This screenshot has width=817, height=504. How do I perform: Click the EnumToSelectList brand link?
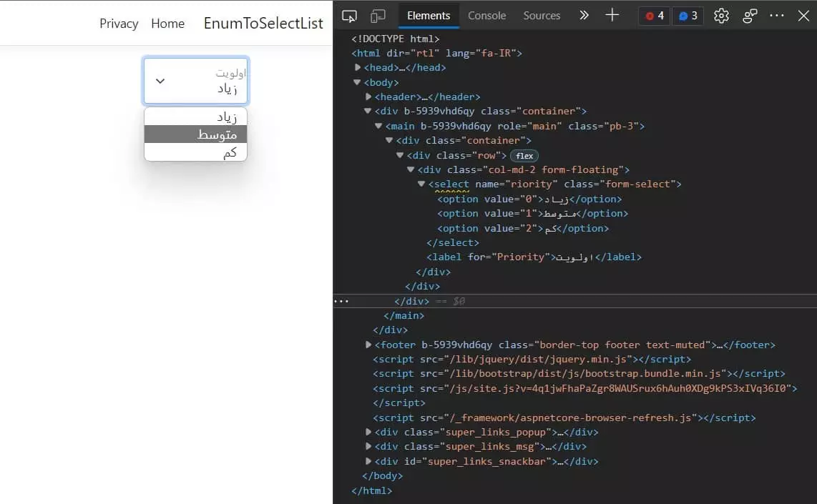point(263,24)
